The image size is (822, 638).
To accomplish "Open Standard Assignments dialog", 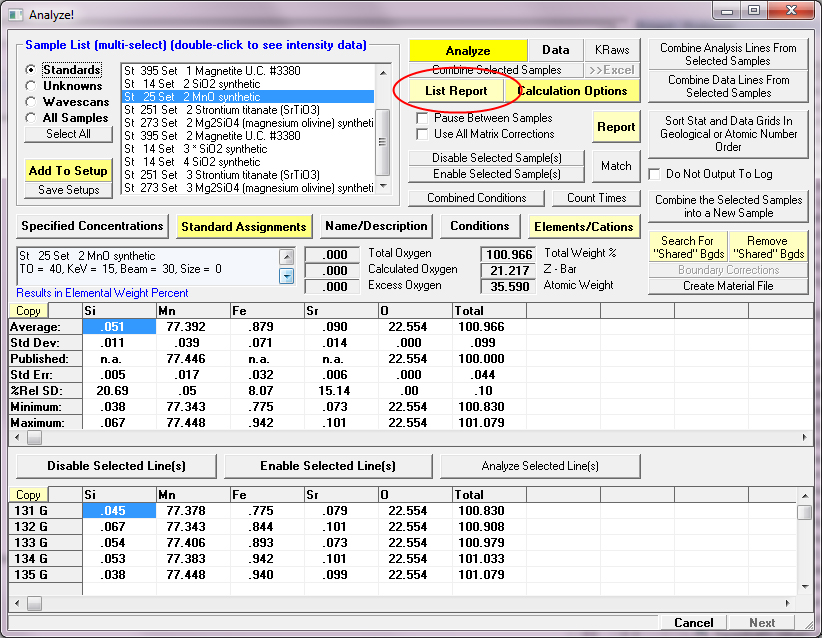I will tap(244, 226).
